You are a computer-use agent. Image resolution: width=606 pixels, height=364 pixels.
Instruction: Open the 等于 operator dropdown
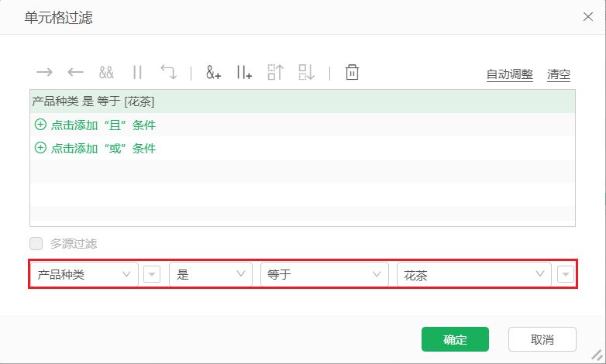[325, 274]
